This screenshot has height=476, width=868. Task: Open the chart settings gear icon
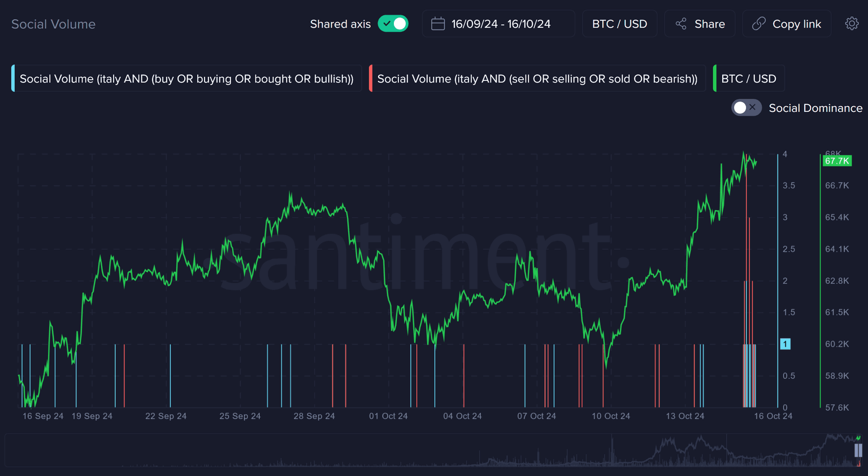[852, 24]
